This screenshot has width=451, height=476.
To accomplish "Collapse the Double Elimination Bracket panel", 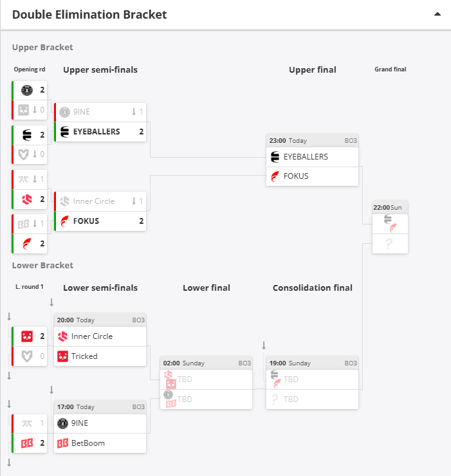I will [437, 14].
